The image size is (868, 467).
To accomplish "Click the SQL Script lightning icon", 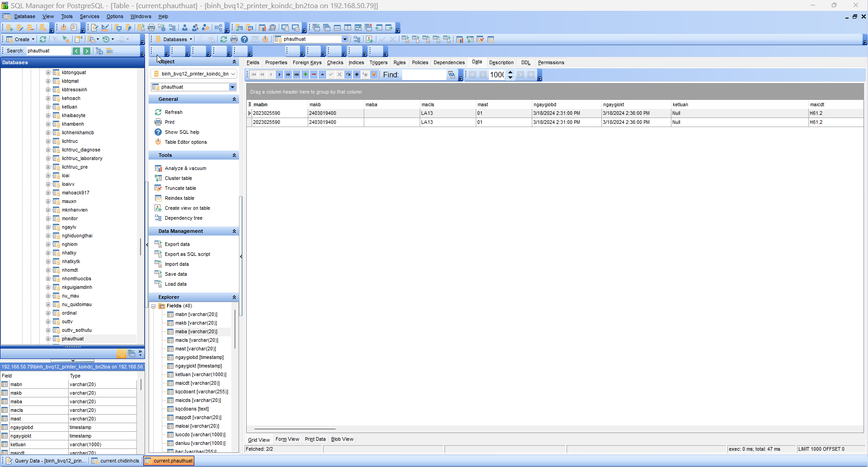I will click(x=129, y=28).
